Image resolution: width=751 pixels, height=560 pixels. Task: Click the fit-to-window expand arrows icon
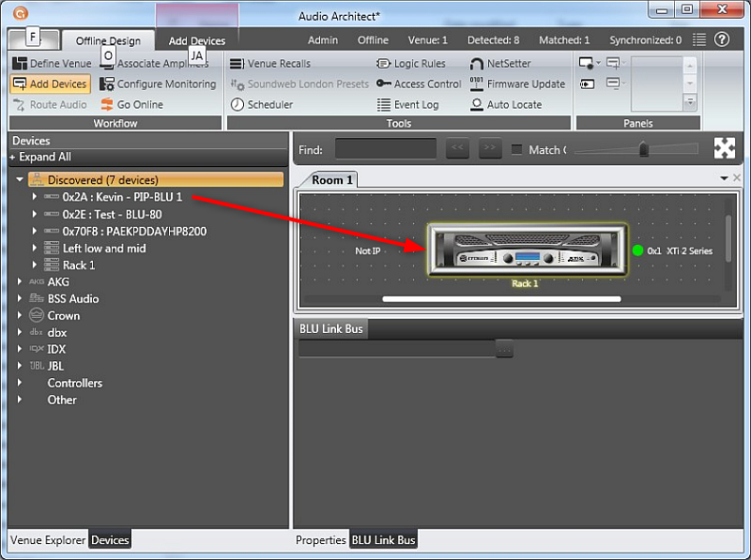(x=724, y=148)
